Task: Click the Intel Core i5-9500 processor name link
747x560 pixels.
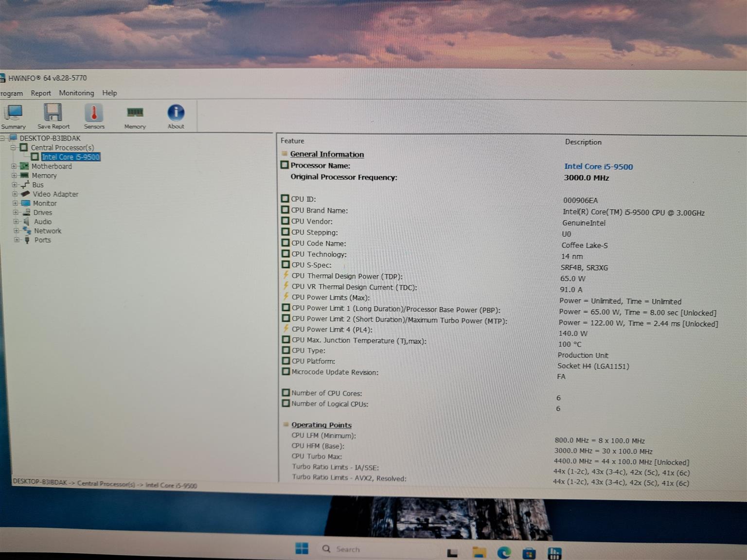Action: 598,166
